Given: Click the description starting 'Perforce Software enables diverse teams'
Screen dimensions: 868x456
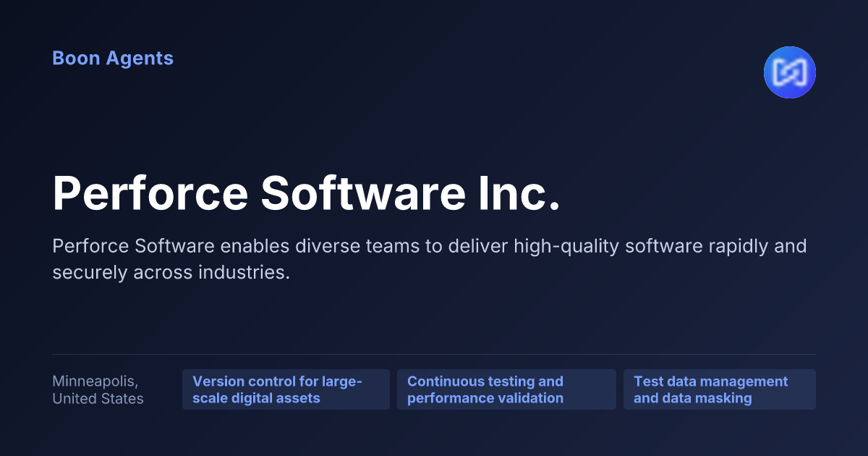Looking at the screenshot, I should (430, 260).
